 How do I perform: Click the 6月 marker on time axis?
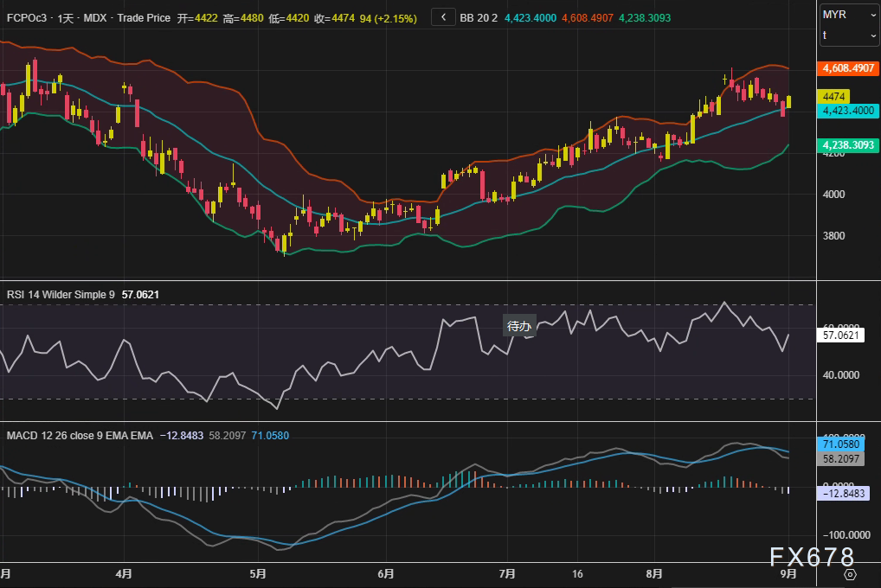click(386, 574)
